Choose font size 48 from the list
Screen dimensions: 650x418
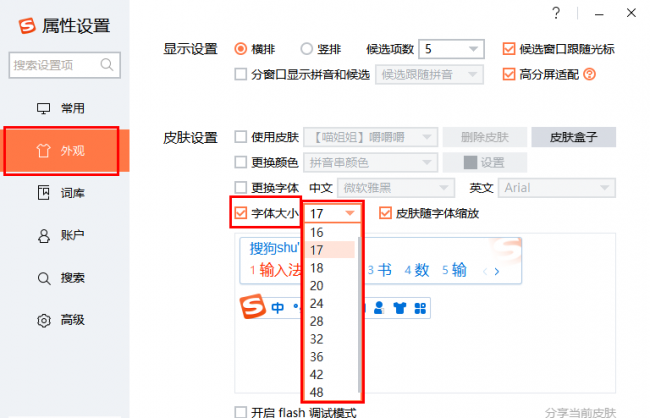click(x=330, y=392)
